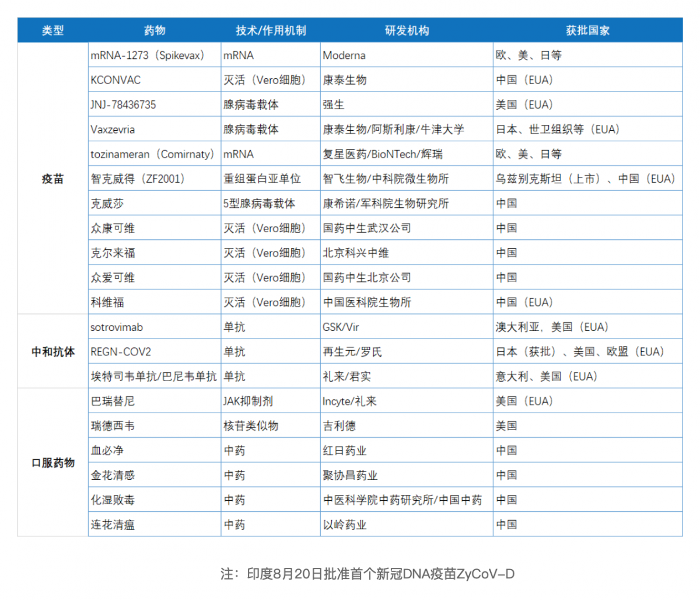The width and height of the screenshot is (700, 600).
Task: Click the 研发机构 column header
Action: coord(407,30)
